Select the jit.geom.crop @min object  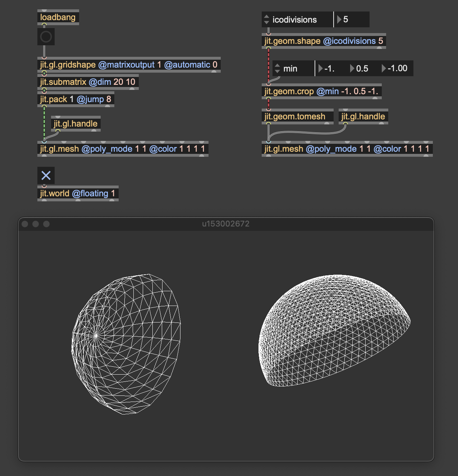[322, 91]
